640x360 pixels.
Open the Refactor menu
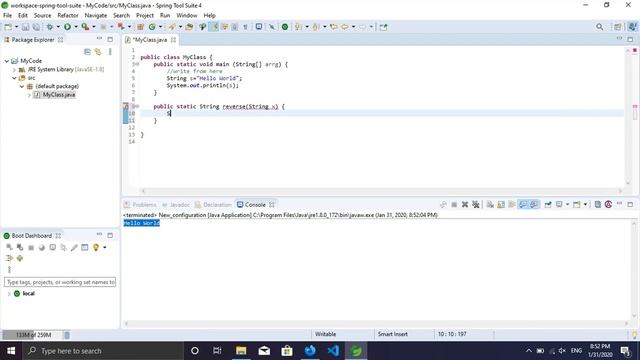68,15
